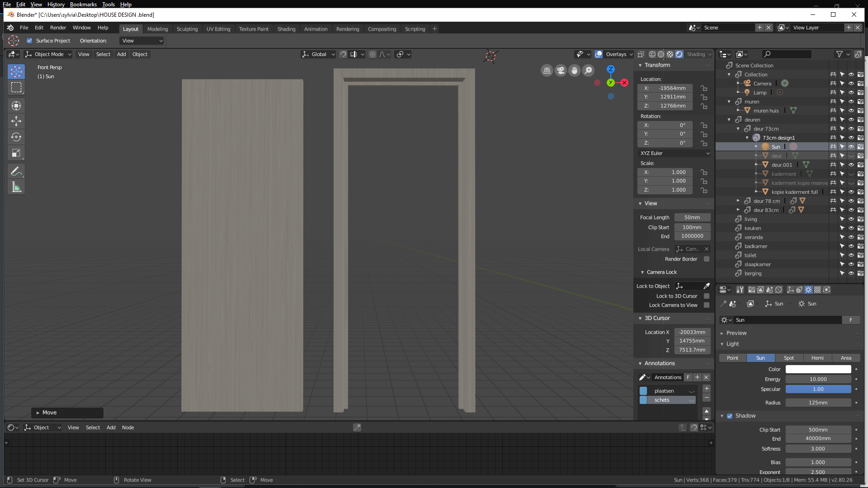Choose the Annotate pencil tool

coord(16,171)
